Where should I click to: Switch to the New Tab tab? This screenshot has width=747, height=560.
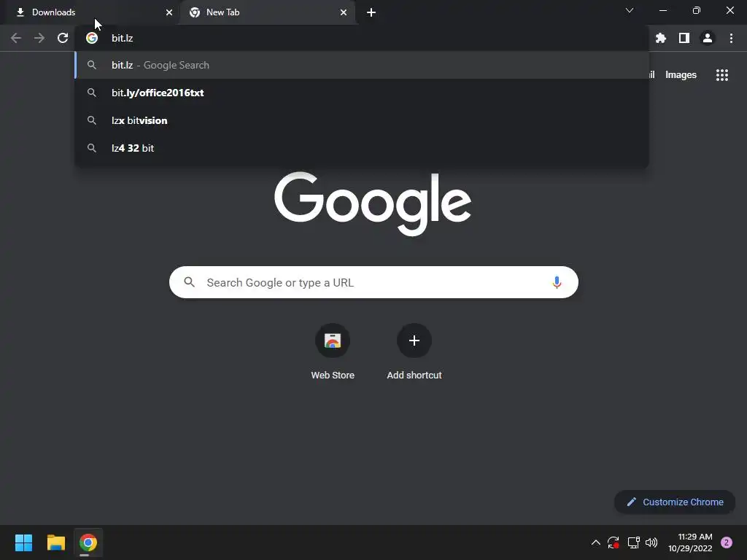(x=269, y=12)
